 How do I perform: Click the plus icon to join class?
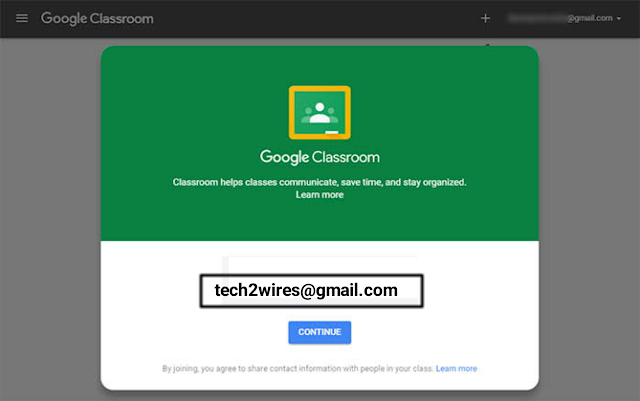coord(485,18)
